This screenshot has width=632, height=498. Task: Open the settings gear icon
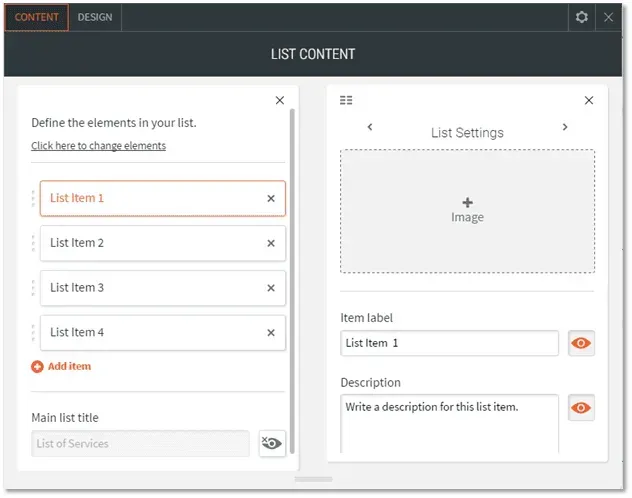tap(581, 17)
